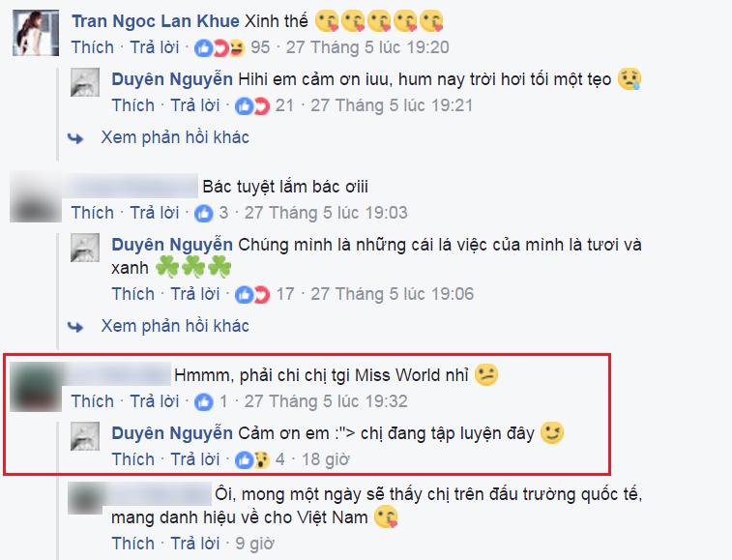Click Thích on the 'mong một ngày' comment

pos(133,544)
